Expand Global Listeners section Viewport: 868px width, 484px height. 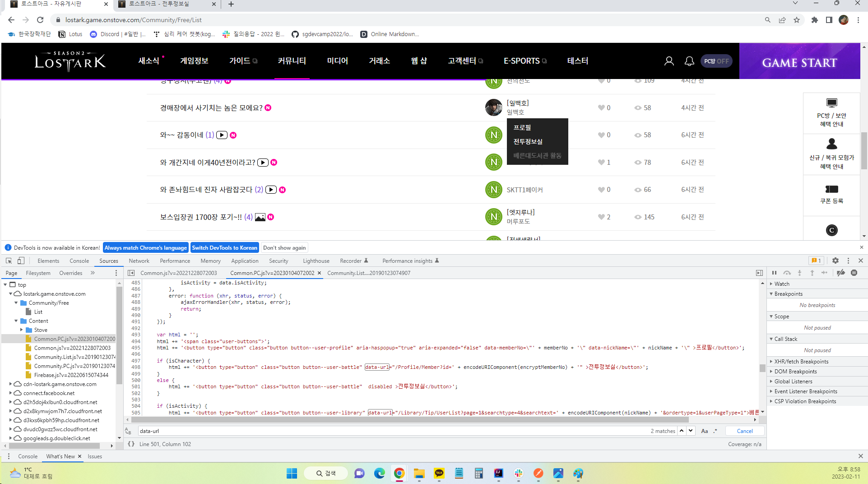[x=817, y=381]
